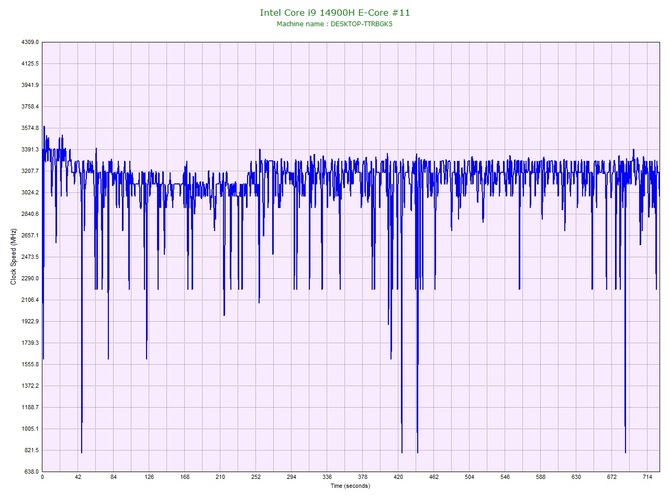Click the y-axis value 1188.7
The image size is (670, 503).
(30, 407)
